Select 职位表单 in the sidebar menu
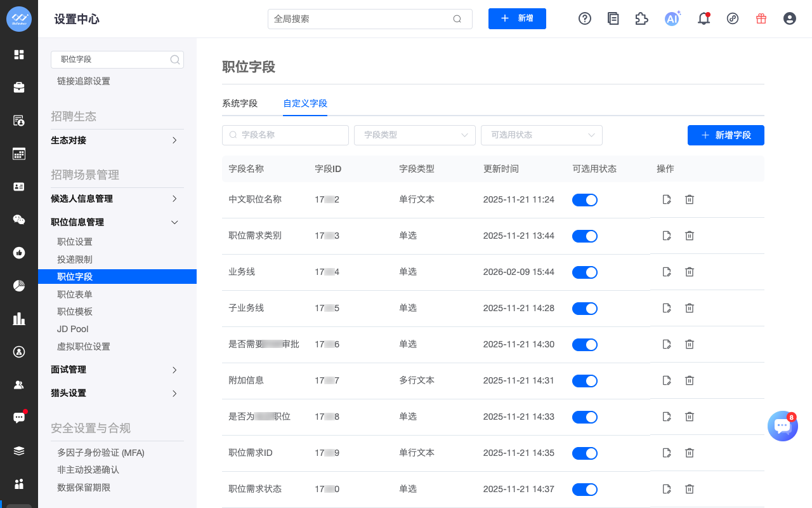 coord(75,295)
